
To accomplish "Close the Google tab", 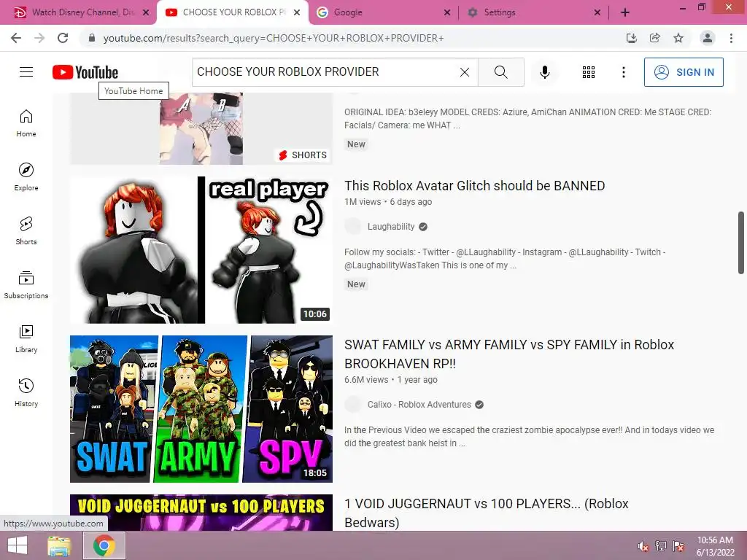I will tap(447, 12).
